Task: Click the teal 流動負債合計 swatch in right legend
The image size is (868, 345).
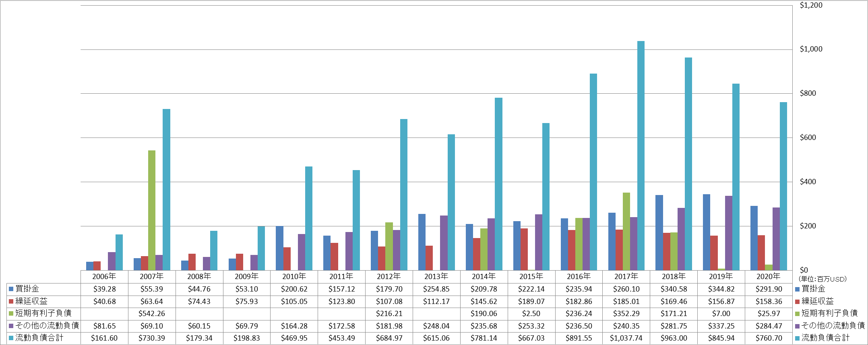Action: [798, 338]
